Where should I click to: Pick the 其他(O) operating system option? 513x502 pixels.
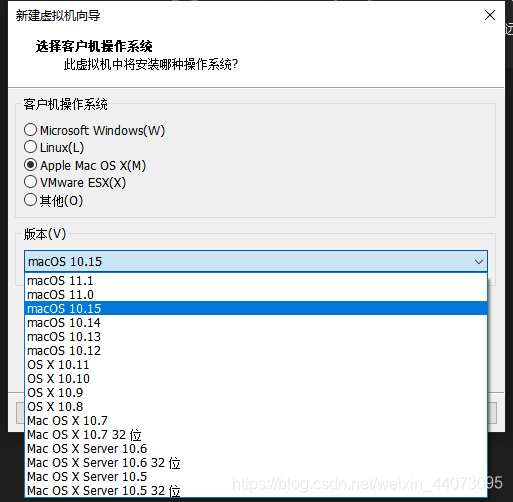(30, 200)
